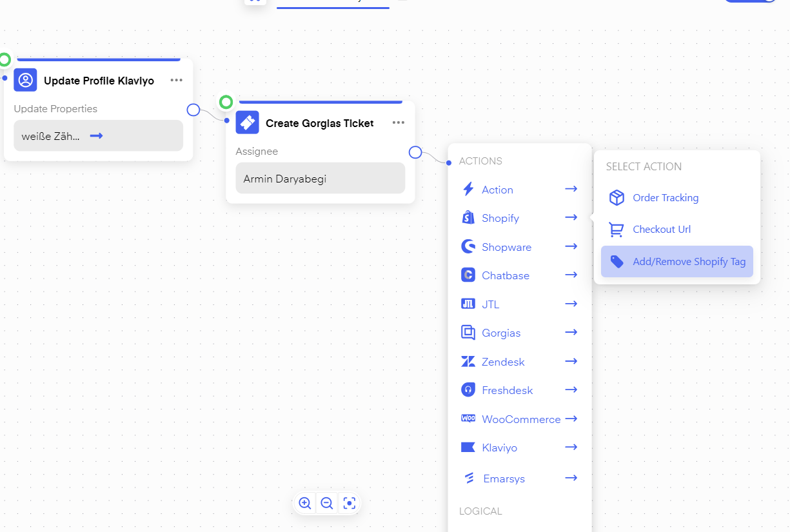
Task: Select Add/Remove Shopify Tag action
Action: point(677,262)
